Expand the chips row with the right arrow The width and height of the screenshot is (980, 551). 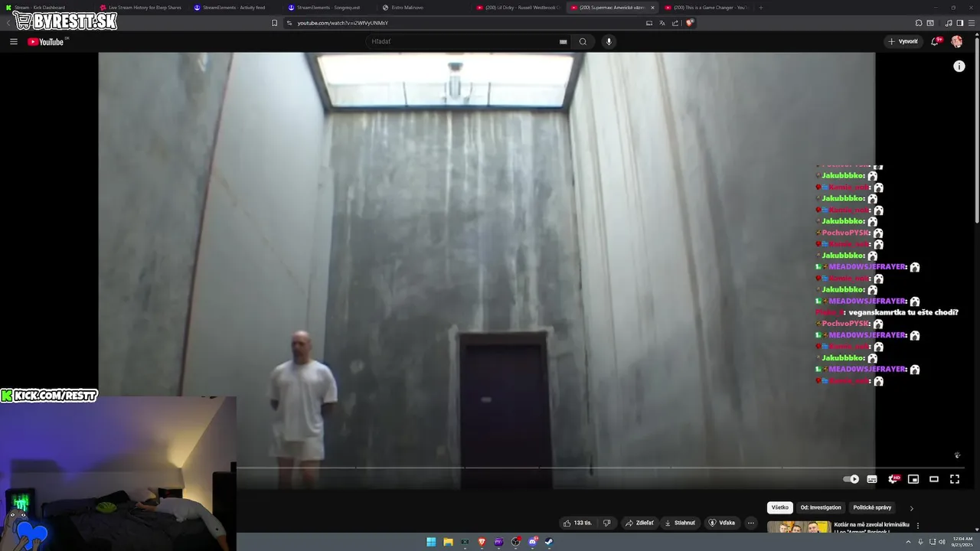pos(911,508)
